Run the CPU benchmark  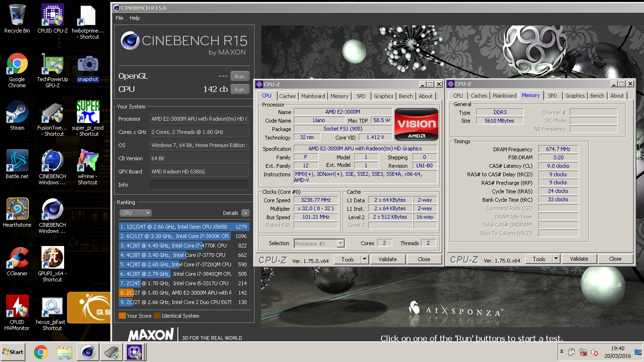(x=239, y=89)
